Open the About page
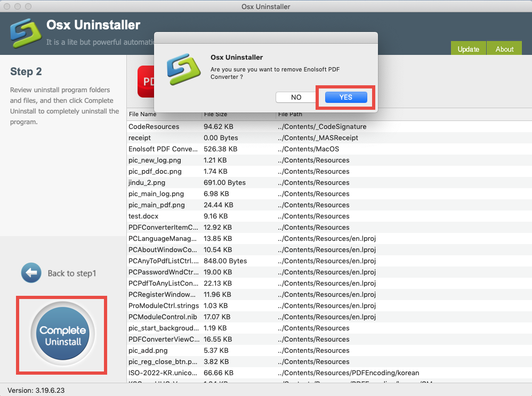 (504, 49)
